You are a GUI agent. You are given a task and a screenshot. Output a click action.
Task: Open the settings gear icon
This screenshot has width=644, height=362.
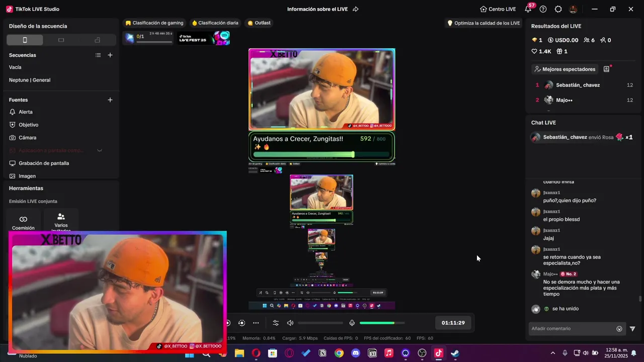pyautogui.click(x=558, y=9)
